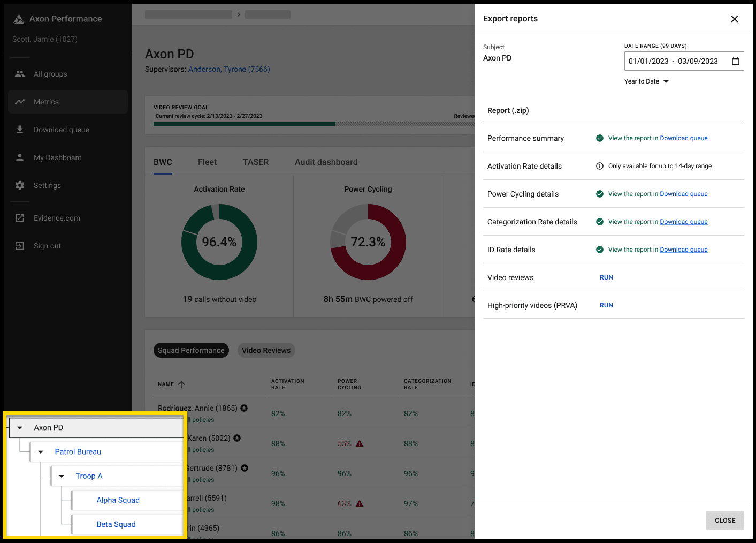Screen dimensions: 756x543
Task: Collapse the Axon PD tree node
Action: tap(20, 427)
